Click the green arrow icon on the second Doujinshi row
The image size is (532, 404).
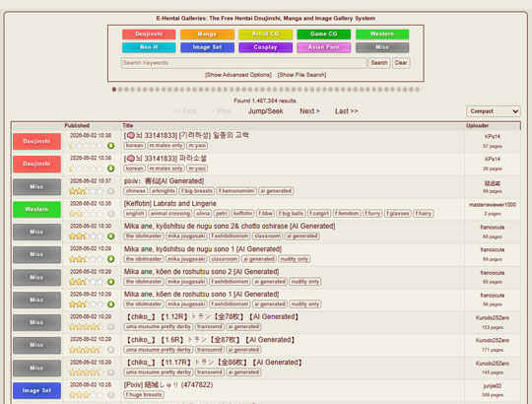[110, 168]
